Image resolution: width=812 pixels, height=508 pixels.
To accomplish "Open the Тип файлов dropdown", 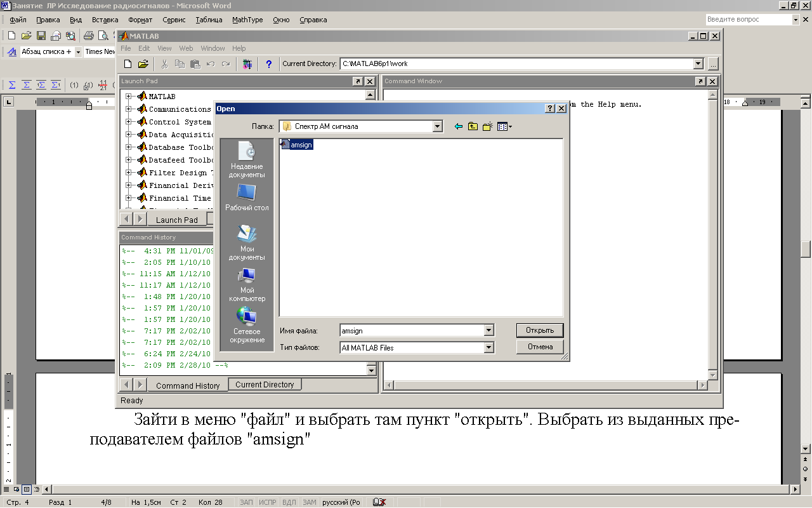I will coord(488,347).
